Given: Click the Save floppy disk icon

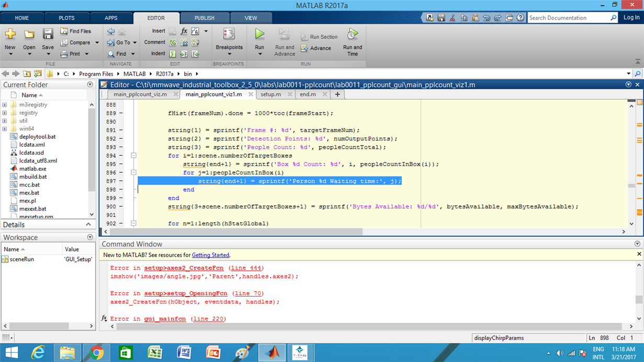Looking at the screenshot, I should [x=48, y=35].
